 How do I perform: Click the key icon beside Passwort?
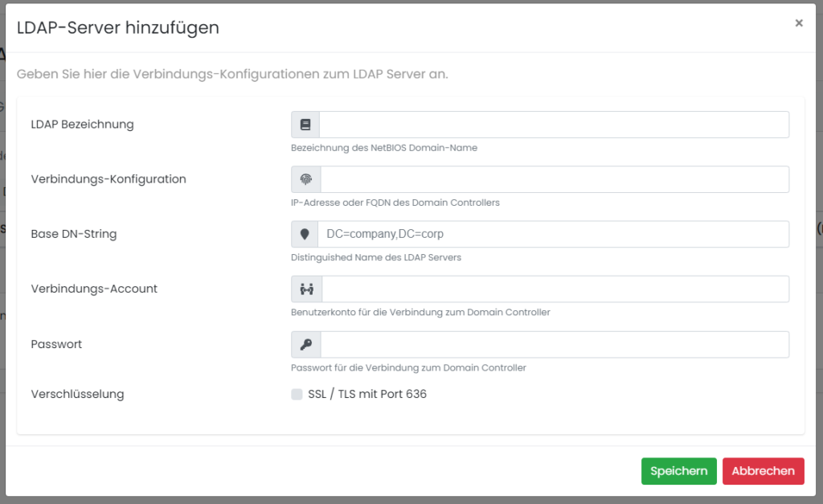pyautogui.click(x=306, y=344)
